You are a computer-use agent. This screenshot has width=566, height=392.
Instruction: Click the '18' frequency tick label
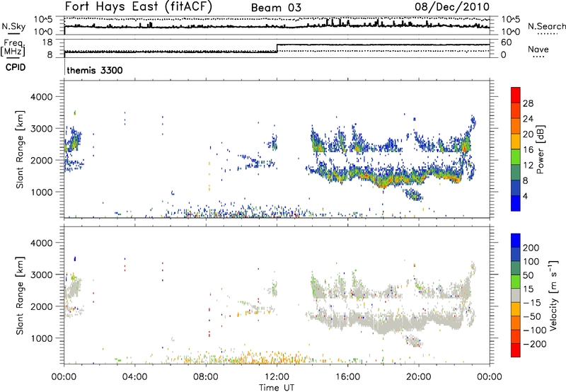(47, 42)
